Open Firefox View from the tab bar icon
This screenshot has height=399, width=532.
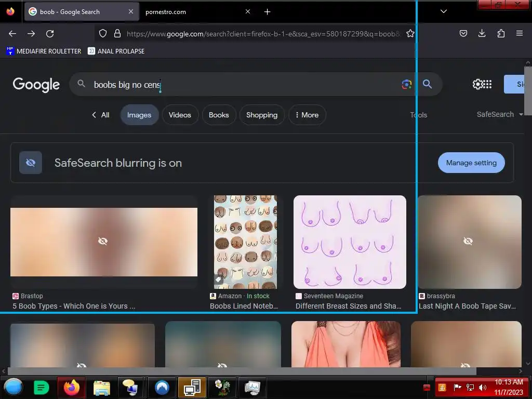(x=10, y=11)
